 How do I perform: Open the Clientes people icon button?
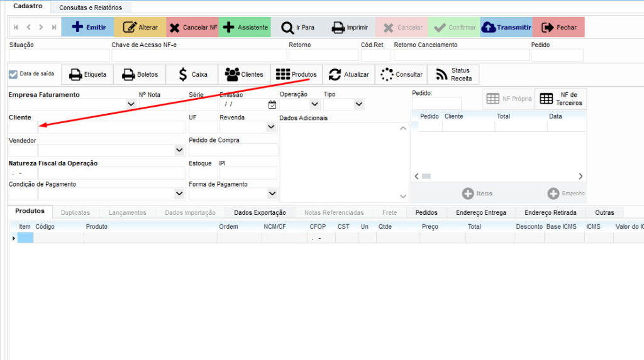[244, 74]
